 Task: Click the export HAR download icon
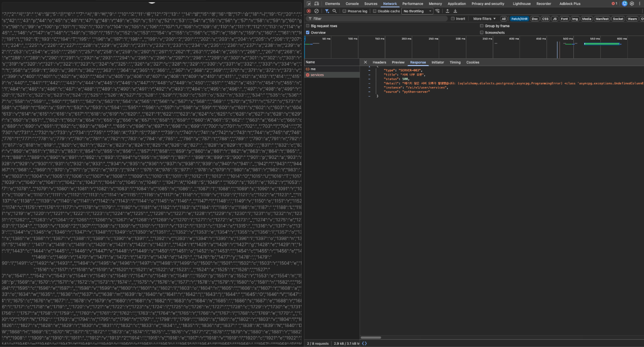[x=455, y=11]
